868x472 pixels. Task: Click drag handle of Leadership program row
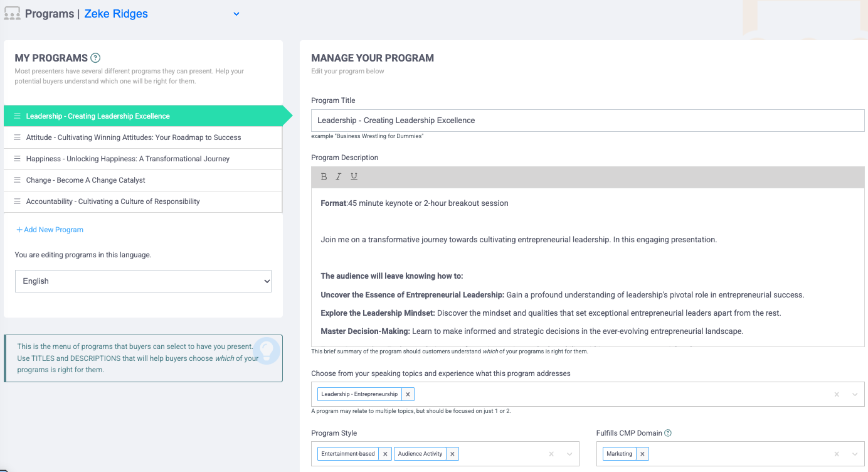tap(18, 116)
